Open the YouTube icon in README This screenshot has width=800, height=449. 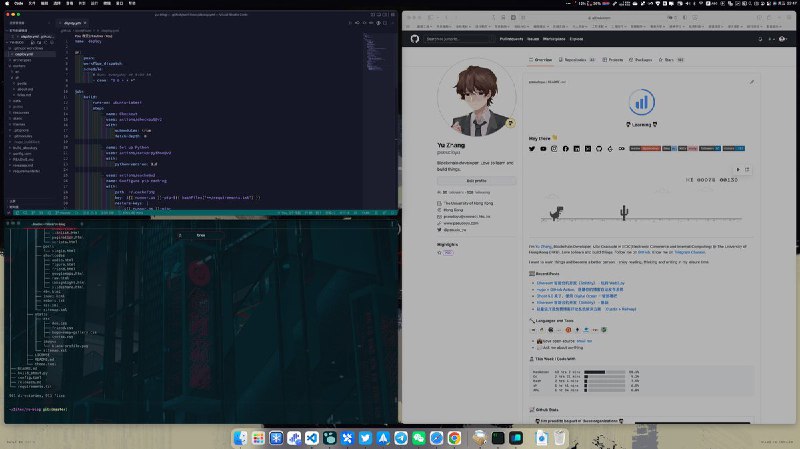[x=543, y=149]
